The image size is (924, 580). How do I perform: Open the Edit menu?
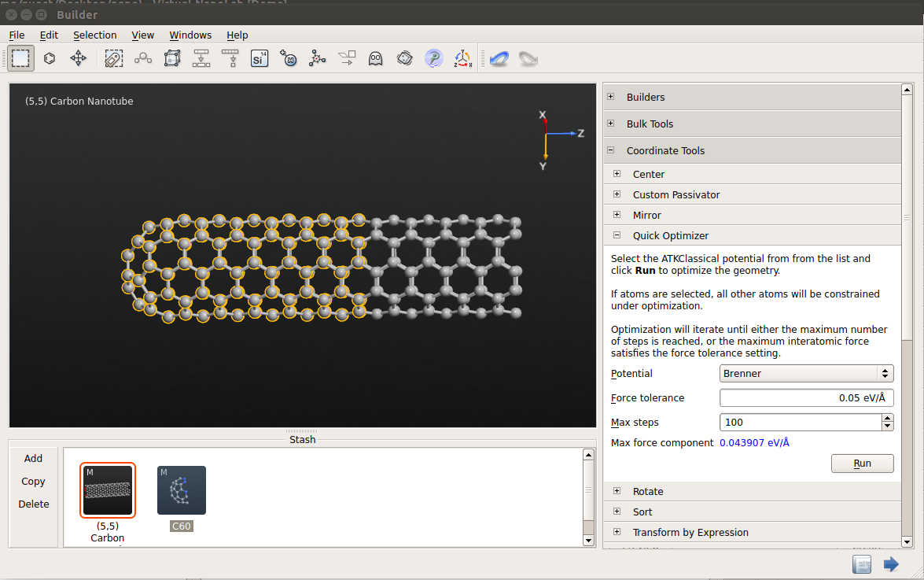tap(49, 35)
